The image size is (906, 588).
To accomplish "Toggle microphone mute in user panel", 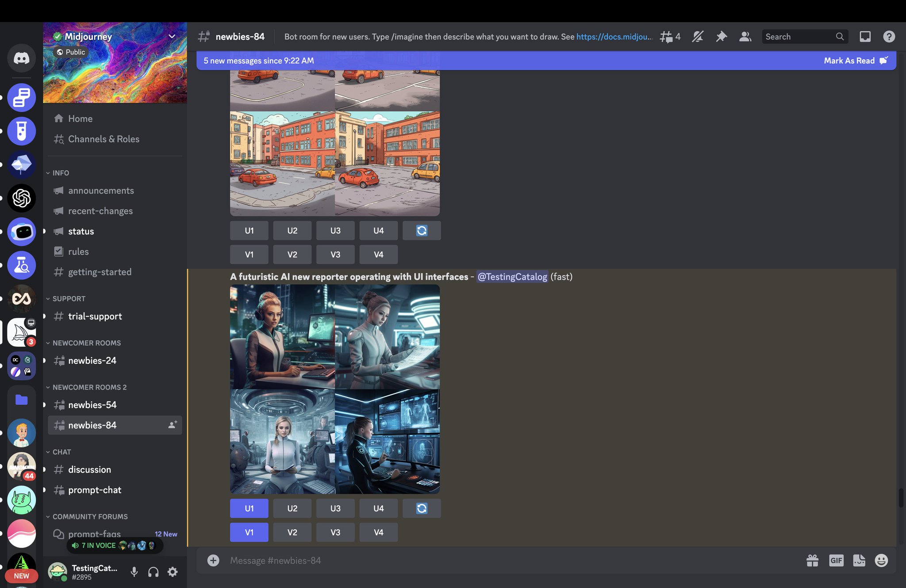I will click(134, 572).
